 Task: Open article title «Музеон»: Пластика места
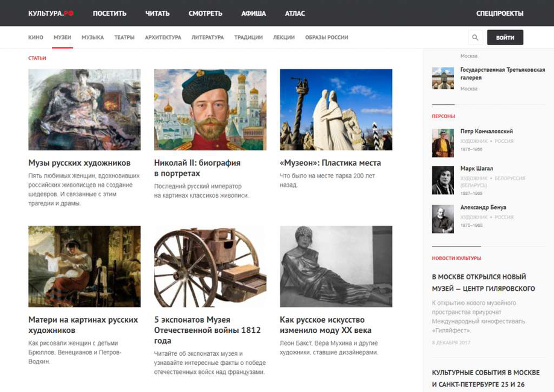coord(330,163)
